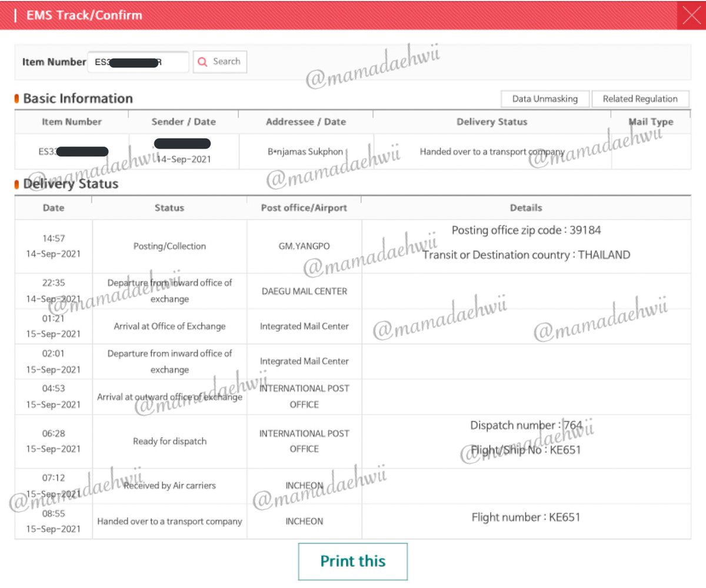This screenshot has width=706, height=588.
Task: Click the 'Handed over to a transport company' delivery row status
Action: [x=169, y=522]
